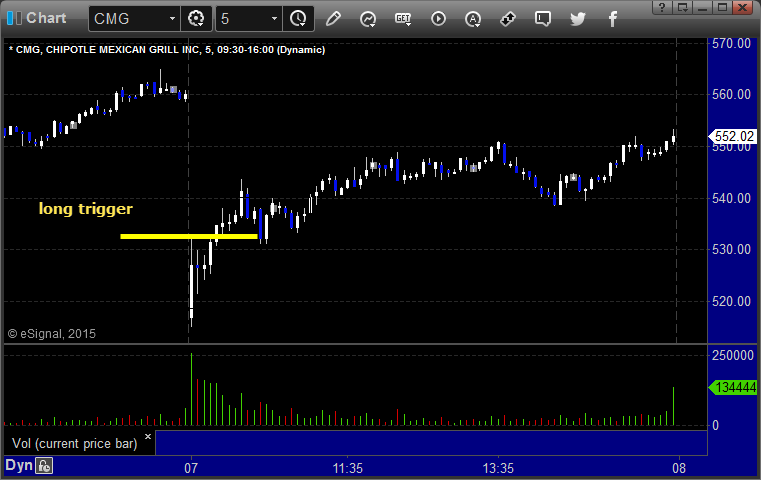Open the time template clock menu

(x=298, y=19)
